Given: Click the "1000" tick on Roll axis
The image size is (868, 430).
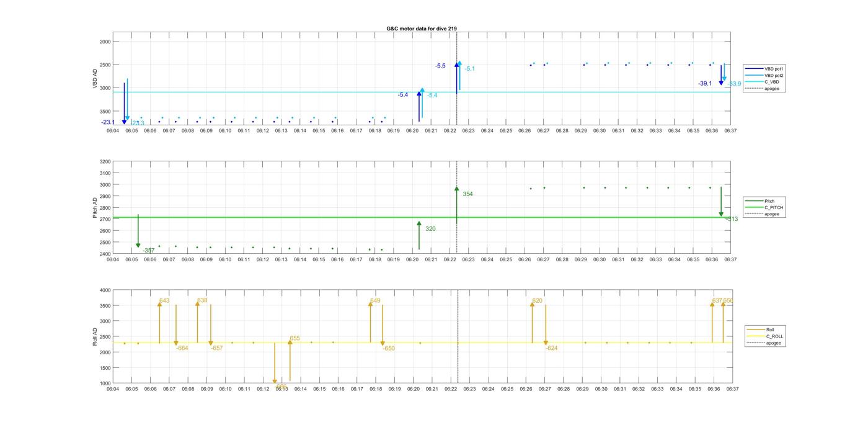Looking at the screenshot, I should (105, 383).
